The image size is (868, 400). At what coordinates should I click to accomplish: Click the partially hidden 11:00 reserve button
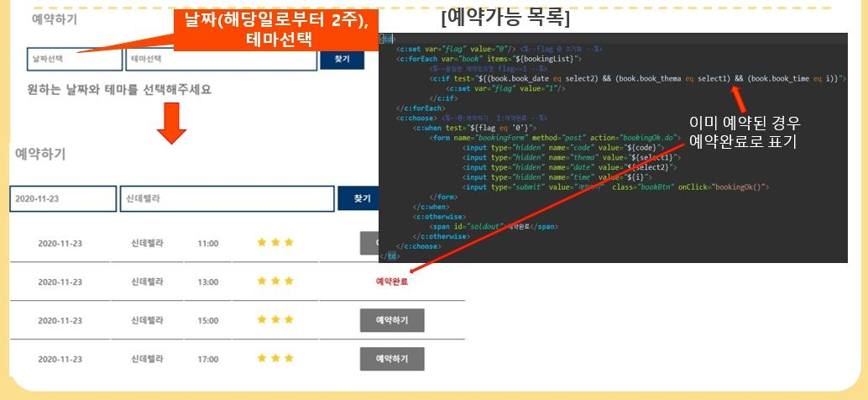pos(369,243)
